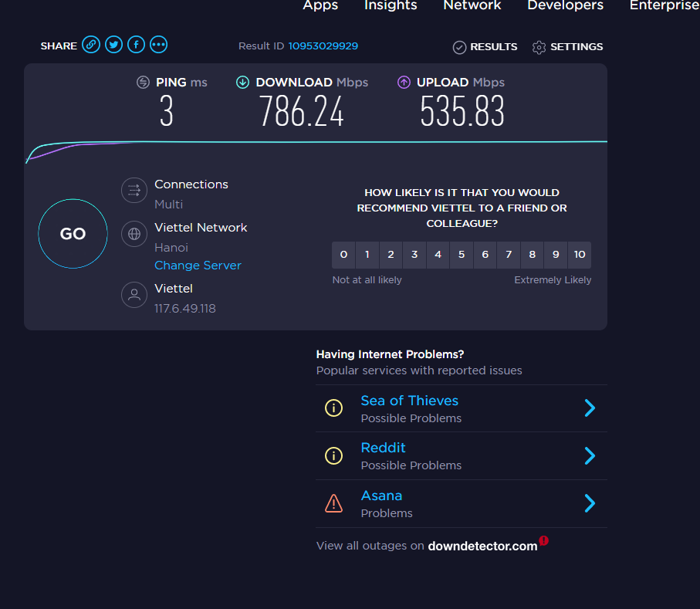Rate recommendation 7

pos(509,255)
